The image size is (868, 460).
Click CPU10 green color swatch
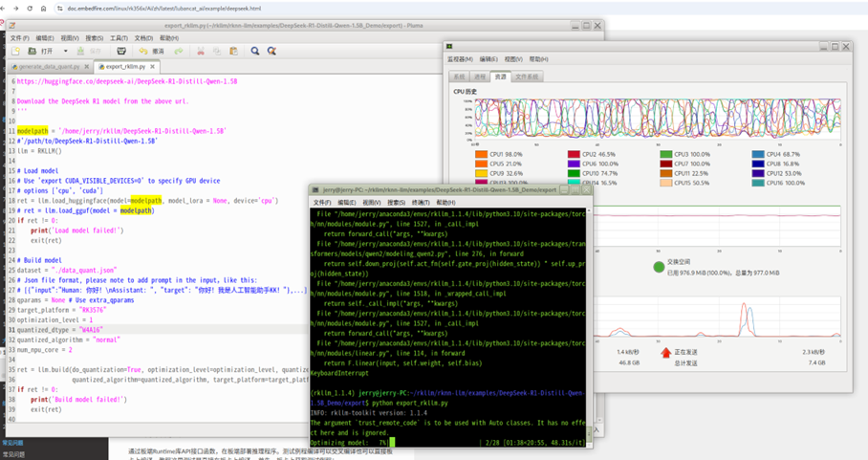tap(574, 173)
